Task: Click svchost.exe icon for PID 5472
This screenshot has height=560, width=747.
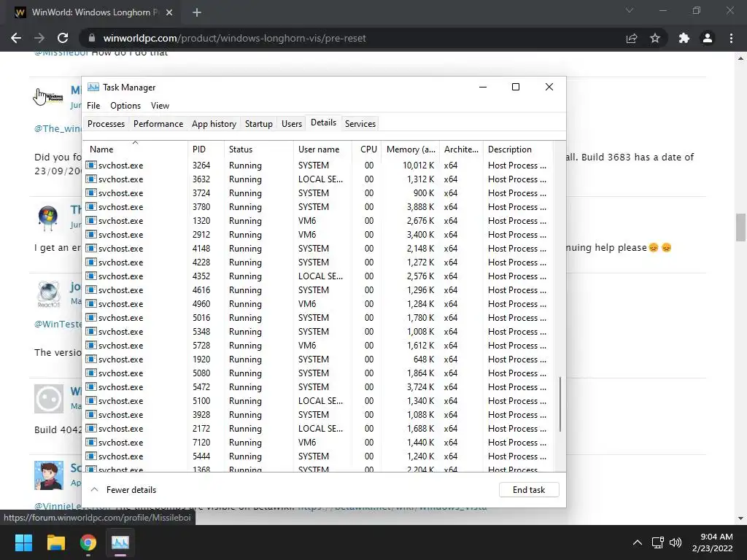Action: [91, 386]
